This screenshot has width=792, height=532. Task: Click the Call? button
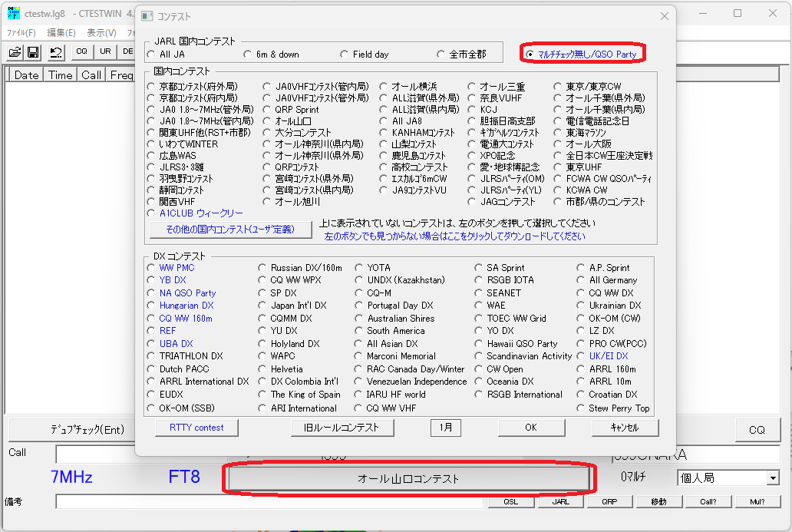pos(708,502)
